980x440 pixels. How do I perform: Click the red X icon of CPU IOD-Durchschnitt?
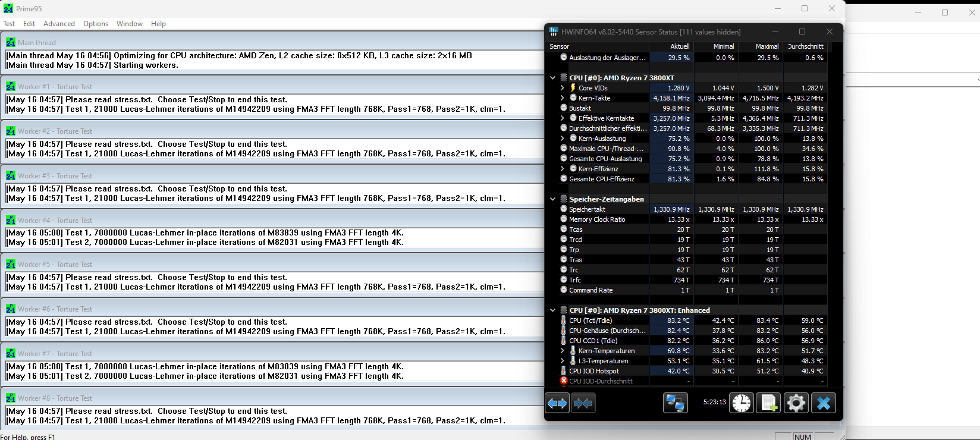[564, 381]
